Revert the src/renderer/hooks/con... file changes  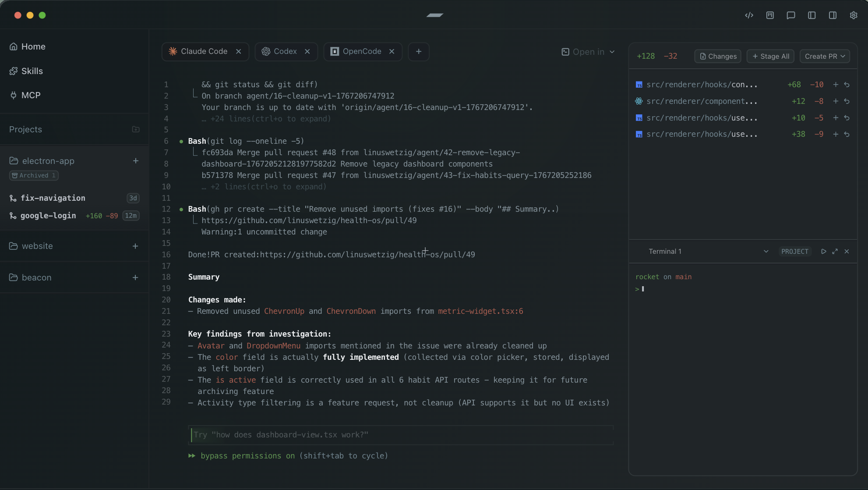[847, 85]
